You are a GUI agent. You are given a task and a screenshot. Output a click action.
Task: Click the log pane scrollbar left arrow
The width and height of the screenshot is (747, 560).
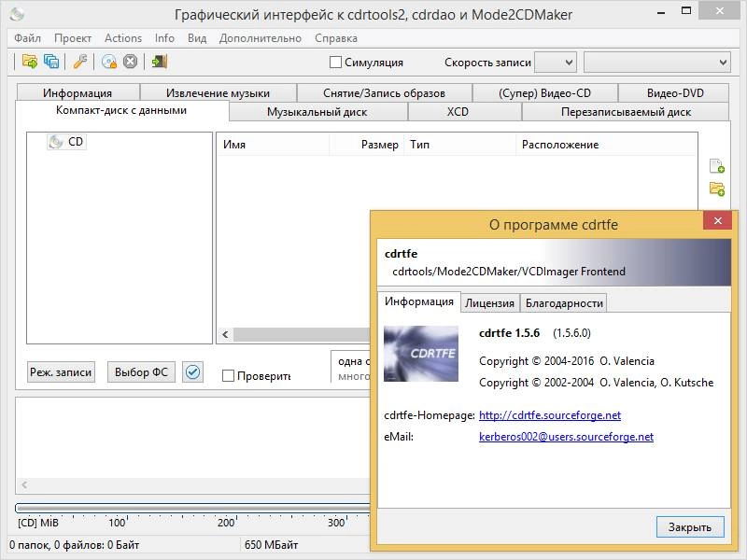tap(24, 485)
